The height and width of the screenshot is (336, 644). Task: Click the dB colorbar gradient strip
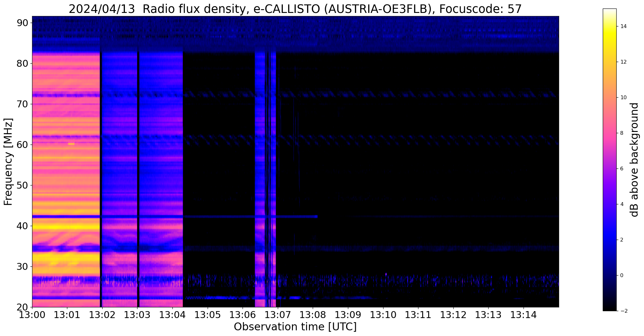coord(609,160)
